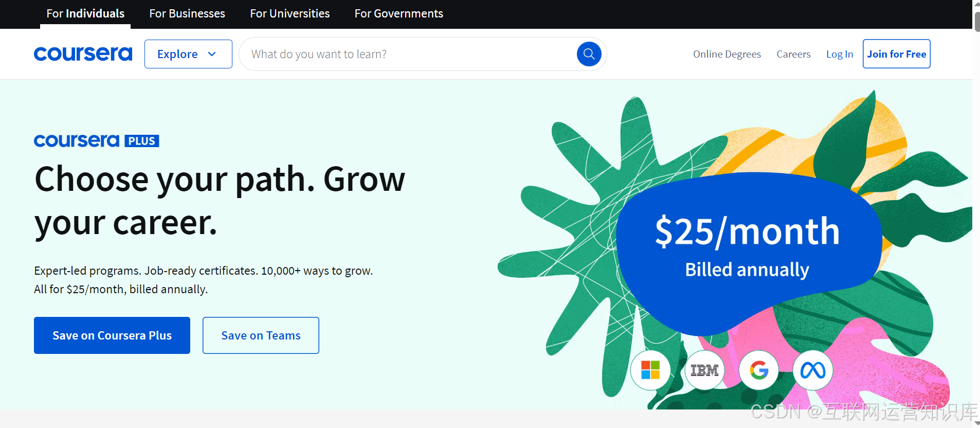The height and width of the screenshot is (428, 980).
Task: Click the Meta logo badge
Action: 812,370
